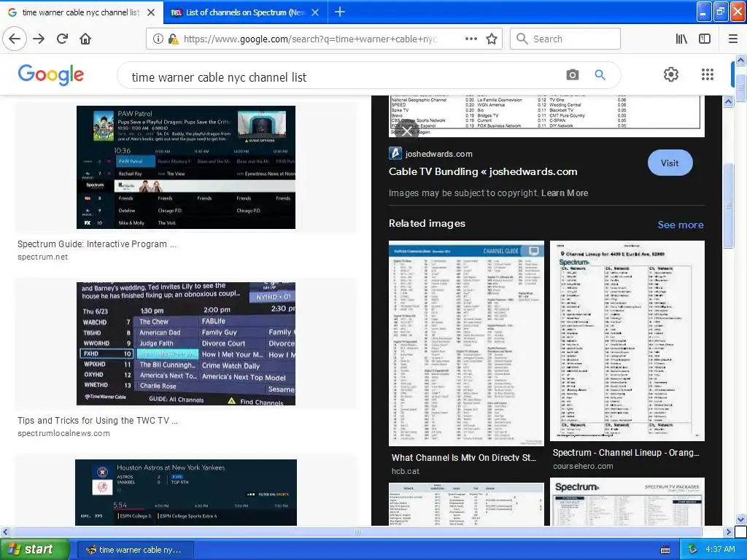Switch to List of channels on Spectrum tab
This screenshot has width=747, height=560.
pyautogui.click(x=245, y=12)
